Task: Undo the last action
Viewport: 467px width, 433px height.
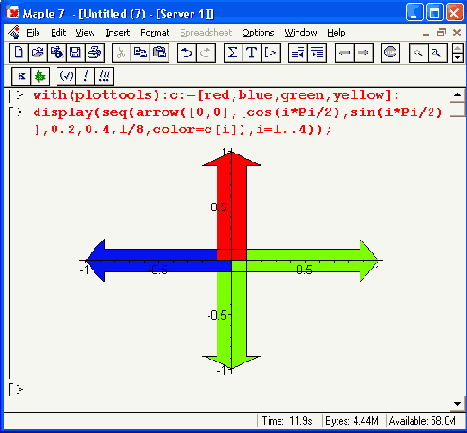Action: [x=187, y=53]
